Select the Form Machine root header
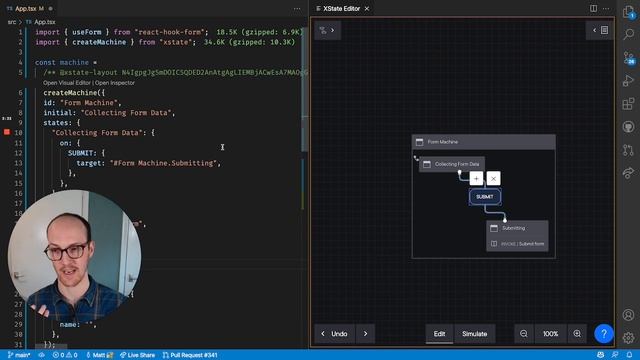640x360 pixels. click(484, 142)
